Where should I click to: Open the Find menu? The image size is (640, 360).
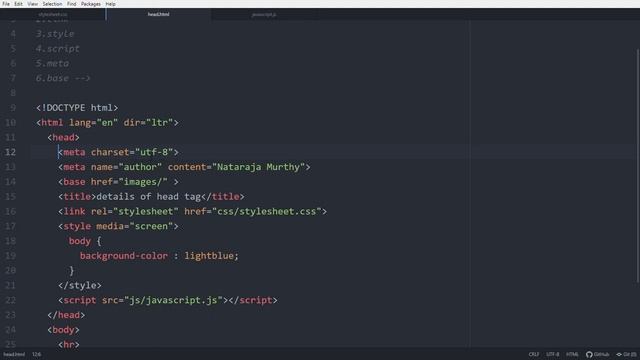(x=71, y=4)
